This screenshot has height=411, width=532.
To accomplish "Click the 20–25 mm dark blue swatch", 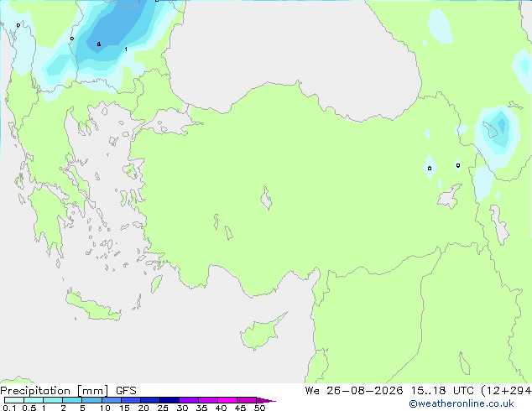I will point(149,400).
